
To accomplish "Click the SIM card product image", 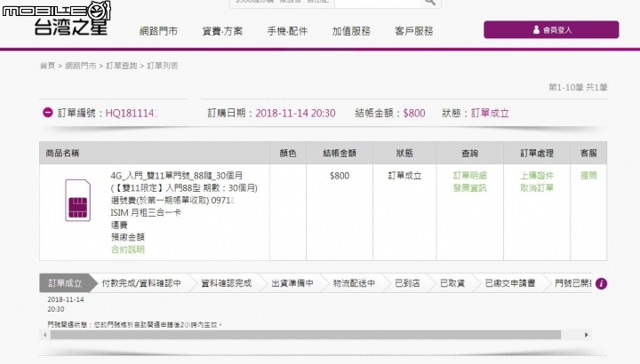I will [x=77, y=200].
